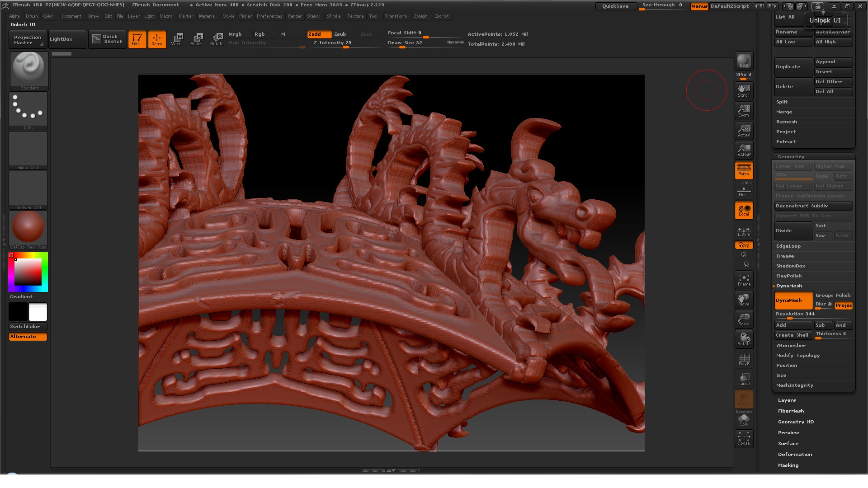Click the right-shelf Move icon

click(744, 300)
